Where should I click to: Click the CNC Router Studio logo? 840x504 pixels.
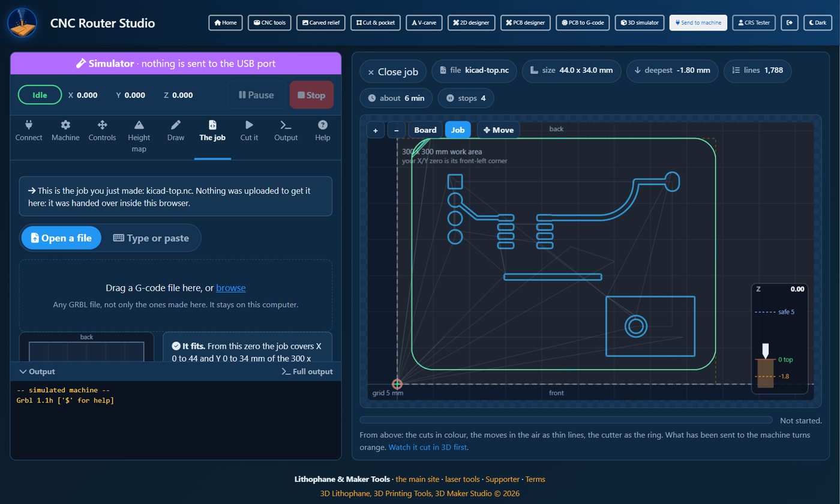(x=22, y=23)
